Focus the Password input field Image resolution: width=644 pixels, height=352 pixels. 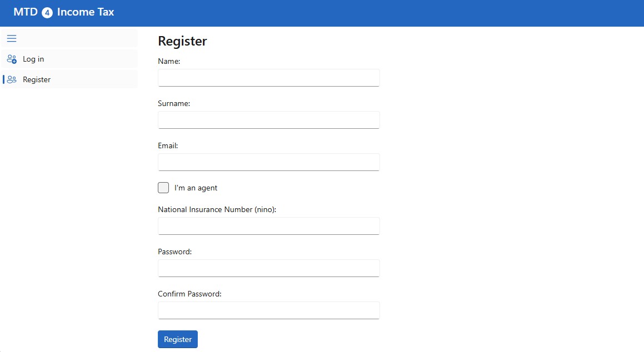tap(268, 268)
